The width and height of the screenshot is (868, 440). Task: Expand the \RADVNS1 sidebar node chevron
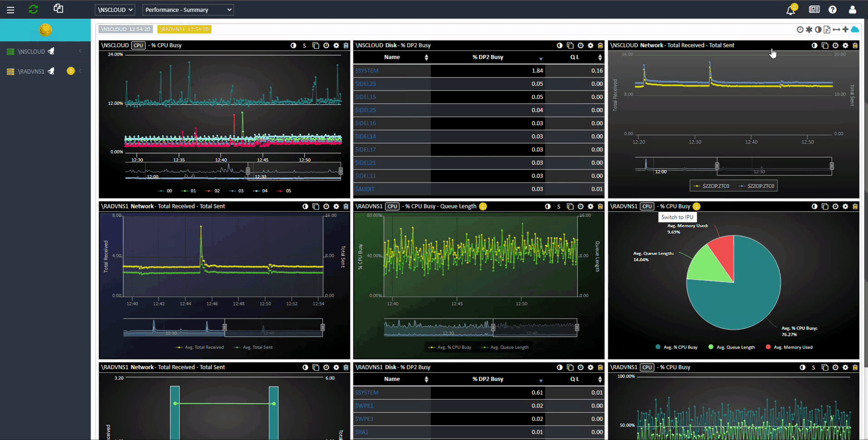pyautogui.click(x=80, y=71)
